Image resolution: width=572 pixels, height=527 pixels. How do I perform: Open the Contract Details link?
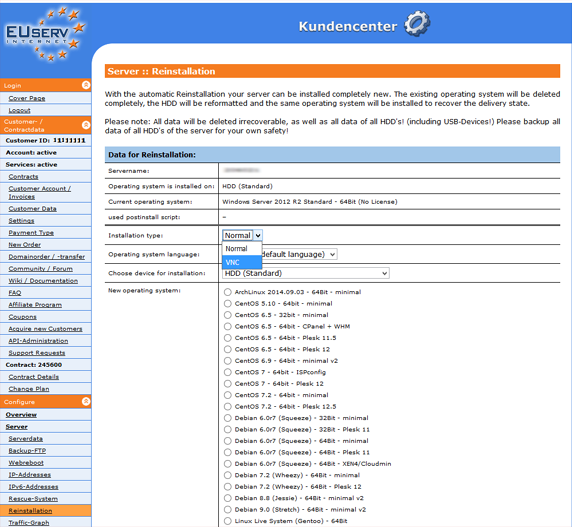(x=34, y=377)
